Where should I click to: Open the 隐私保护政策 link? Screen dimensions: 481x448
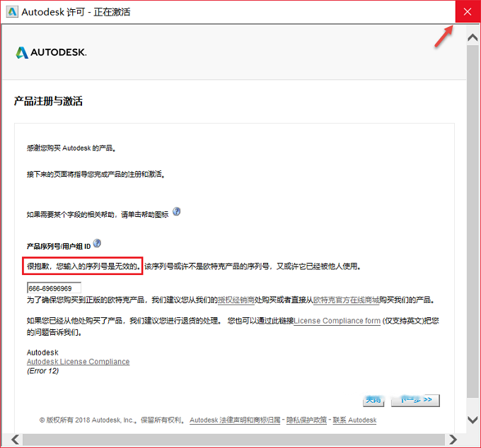306,420
